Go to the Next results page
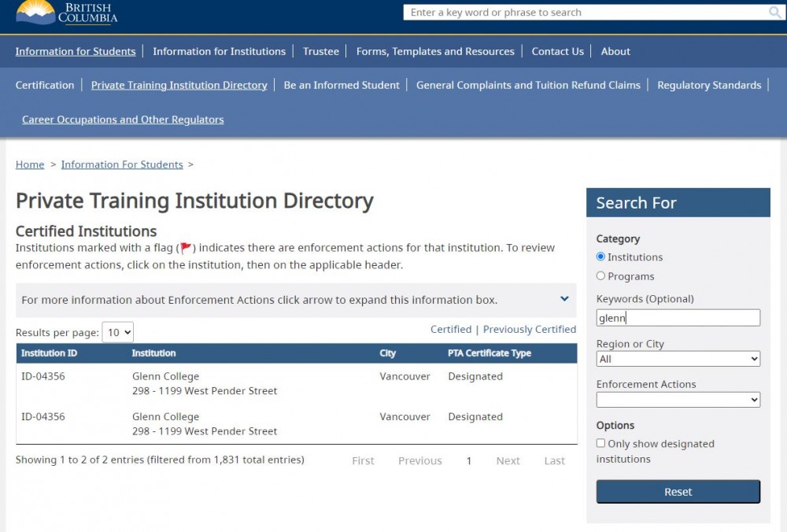 (508, 461)
